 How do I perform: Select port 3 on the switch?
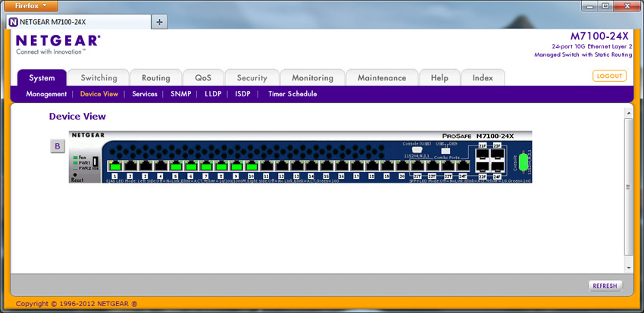(145, 166)
